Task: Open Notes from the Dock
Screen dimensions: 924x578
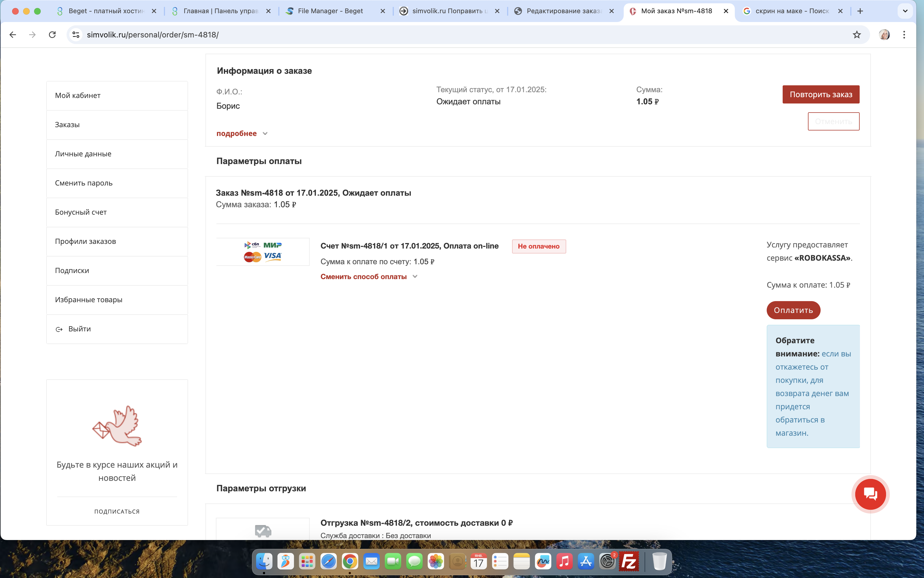Action: tap(522, 561)
